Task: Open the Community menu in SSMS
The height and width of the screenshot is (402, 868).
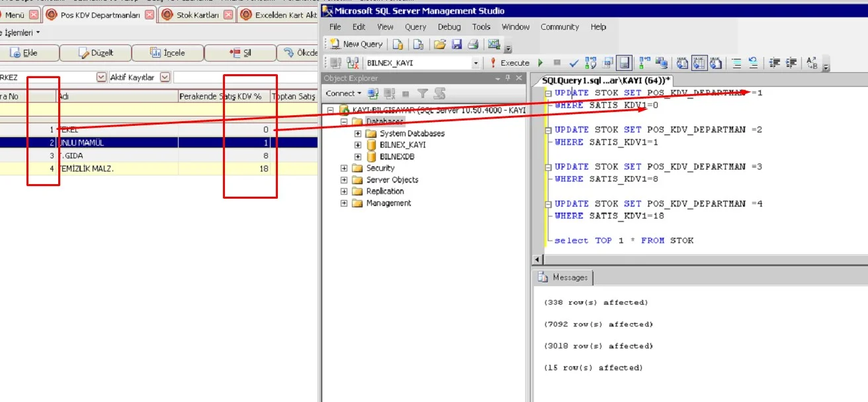Action: (x=560, y=27)
